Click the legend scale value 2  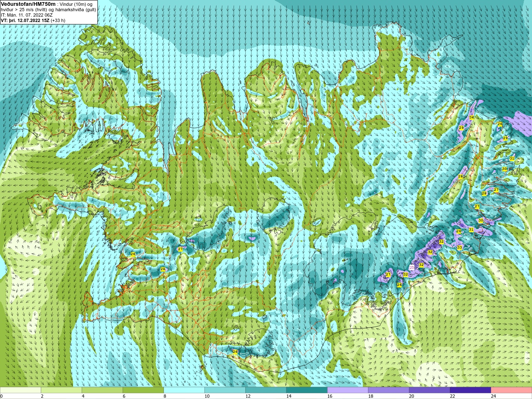42,396
